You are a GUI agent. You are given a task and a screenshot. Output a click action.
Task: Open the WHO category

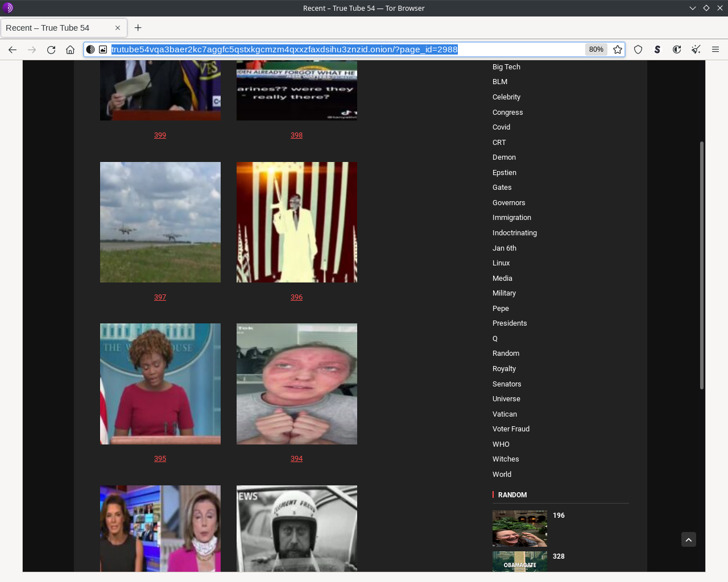501,444
